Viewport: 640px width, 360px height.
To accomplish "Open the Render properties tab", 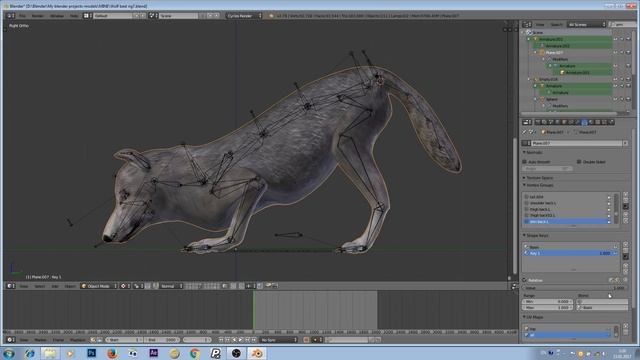I will point(538,122).
